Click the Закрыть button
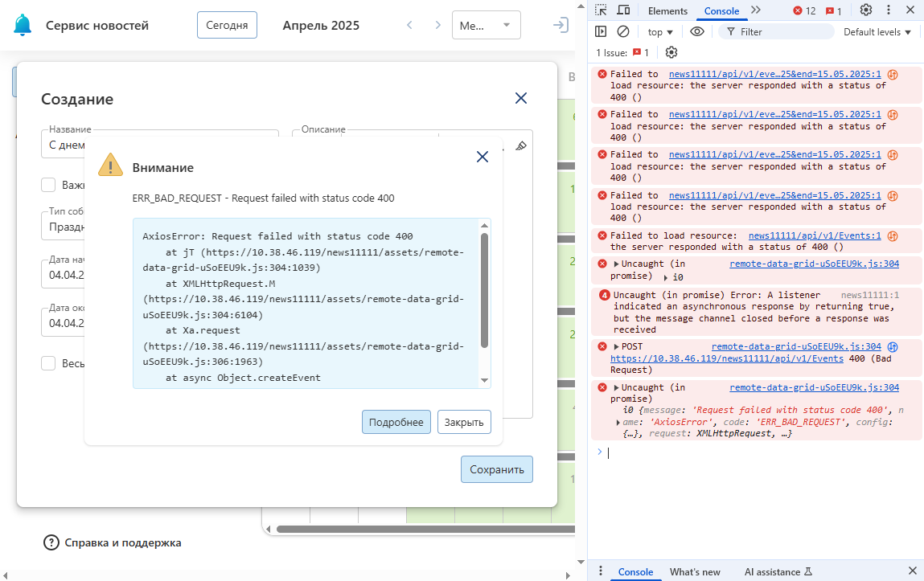Viewport: 924px width, 581px height. [464, 422]
